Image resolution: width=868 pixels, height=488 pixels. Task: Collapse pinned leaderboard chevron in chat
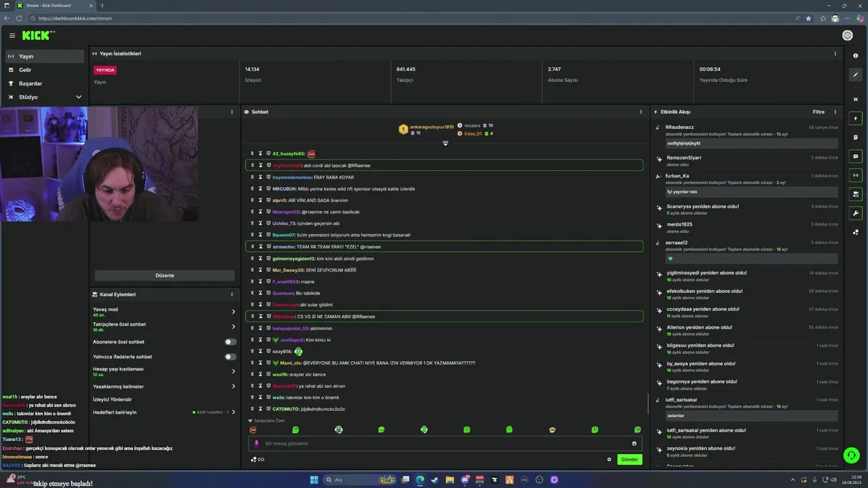[446, 143]
